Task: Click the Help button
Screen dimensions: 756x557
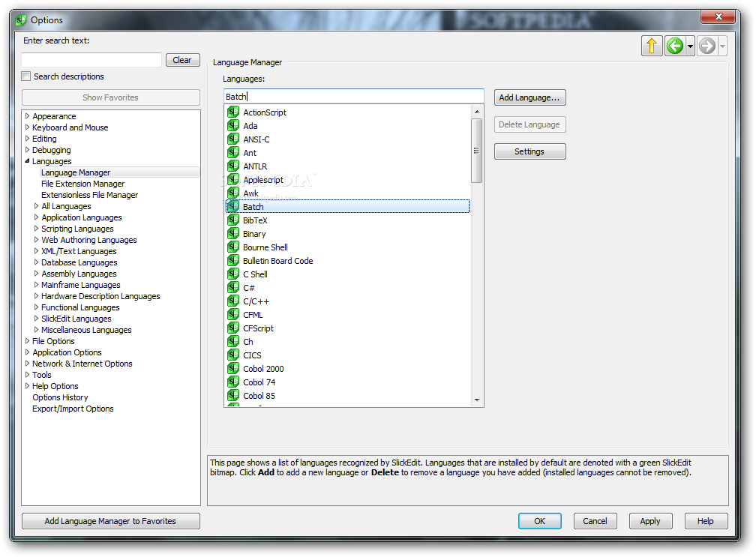Action: 705,521
